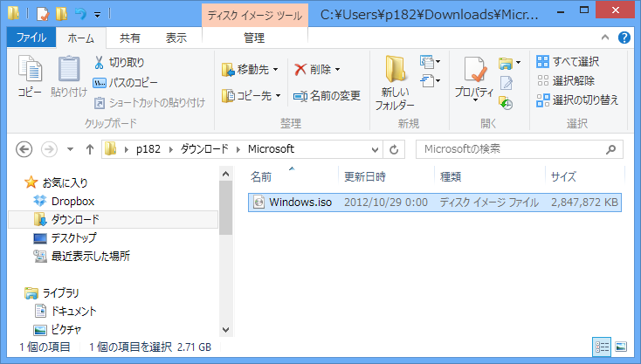Expand the address bar history dropdown
Viewport: 641px width, 364px height.
click(x=375, y=149)
